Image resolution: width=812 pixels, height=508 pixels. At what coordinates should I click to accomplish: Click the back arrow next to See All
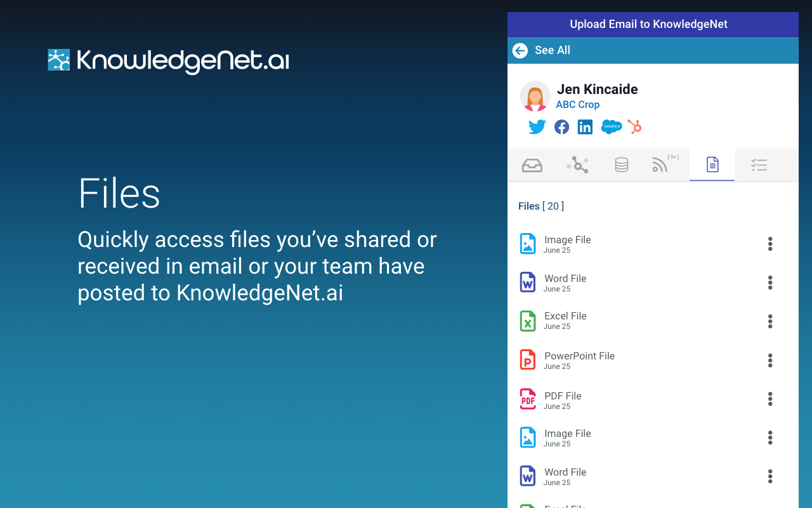[x=520, y=50]
